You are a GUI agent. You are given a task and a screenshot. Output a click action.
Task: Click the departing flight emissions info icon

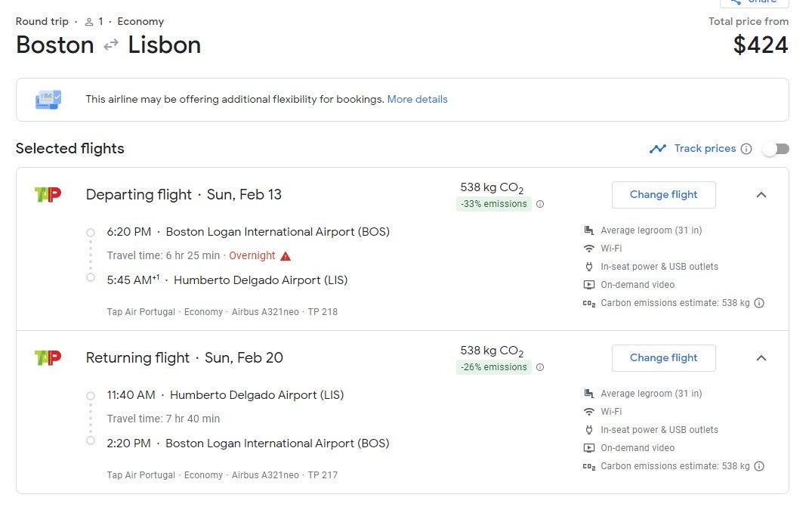click(540, 204)
